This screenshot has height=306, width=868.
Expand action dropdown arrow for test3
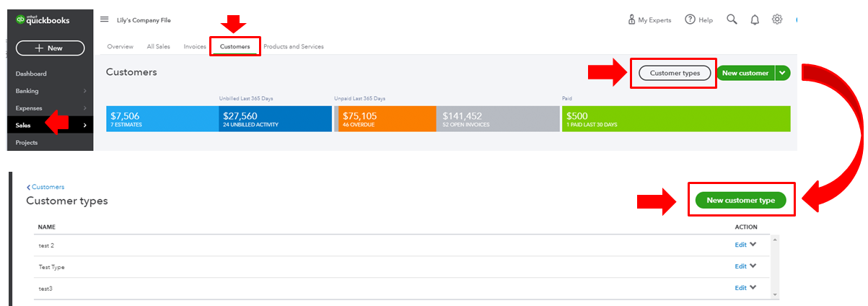pos(753,288)
